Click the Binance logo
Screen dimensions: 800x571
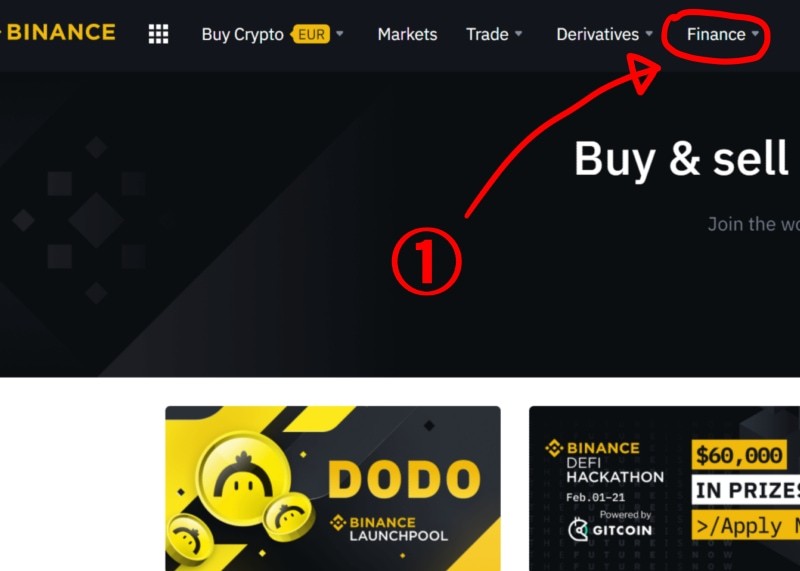(x=58, y=33)
